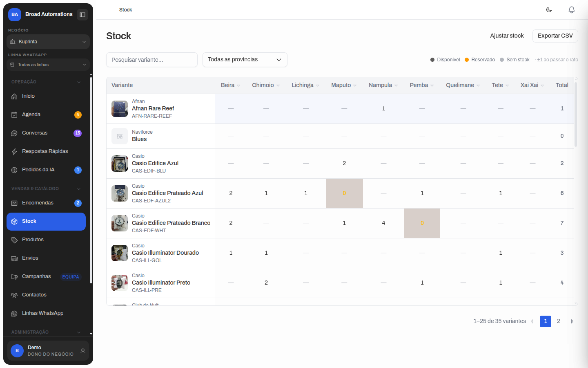Click the previous page arrow
The height and width of the screenshot is (368, 588).
pyautogui.click(x=532, y=321)
